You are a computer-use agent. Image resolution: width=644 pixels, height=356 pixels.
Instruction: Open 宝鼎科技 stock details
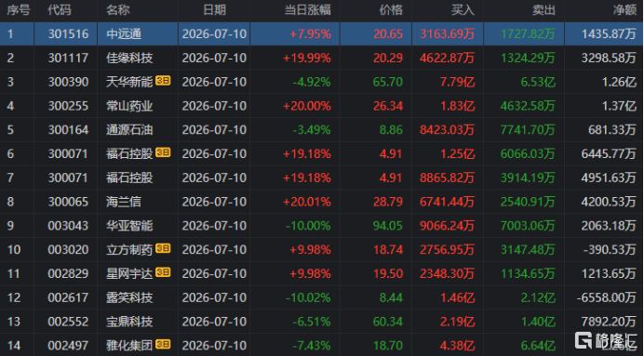[322, 321]
